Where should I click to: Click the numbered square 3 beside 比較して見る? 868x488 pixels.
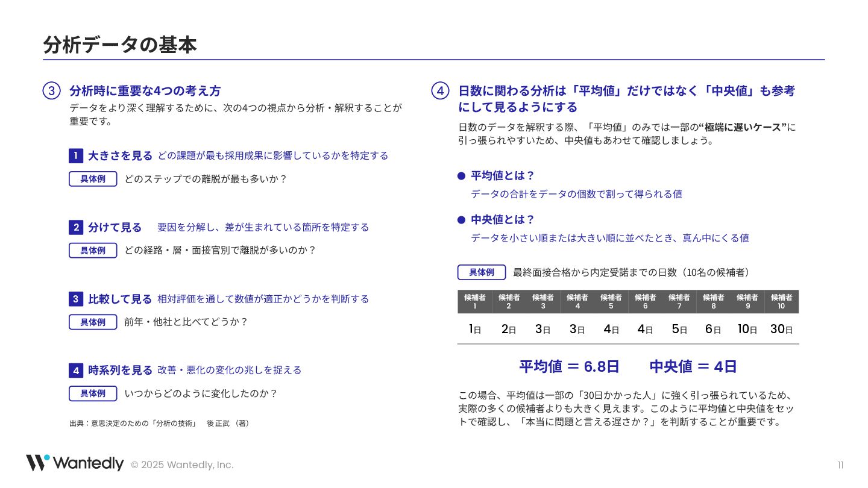(76, 299)
